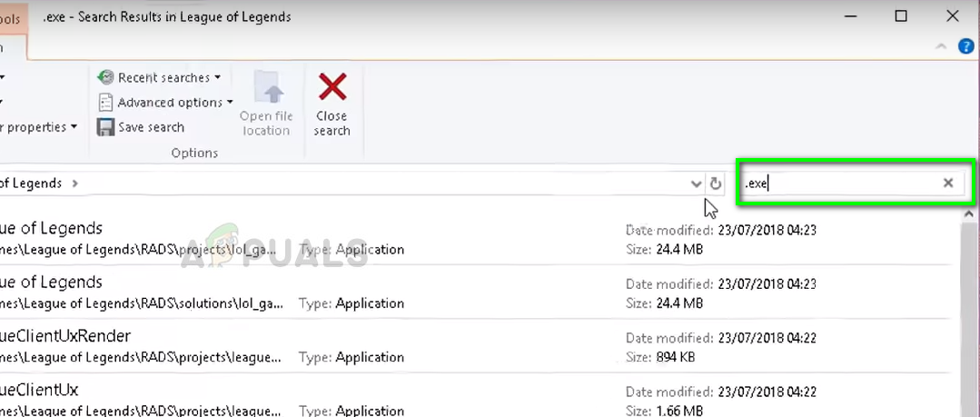Click the Close search red X icon
Image resolution: width=980 pixels, height=417 pixels.
[x=332, y=88]
